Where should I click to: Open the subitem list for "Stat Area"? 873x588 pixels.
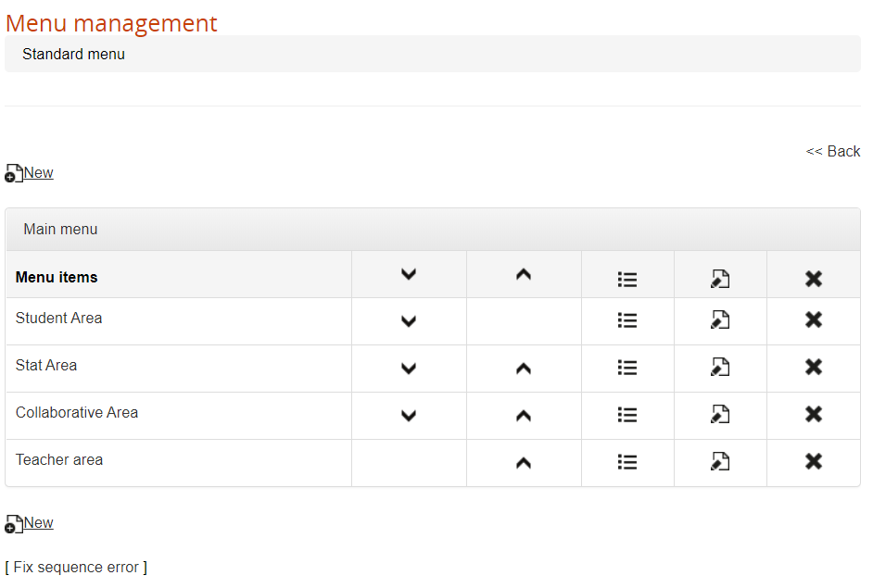[627, 368]
